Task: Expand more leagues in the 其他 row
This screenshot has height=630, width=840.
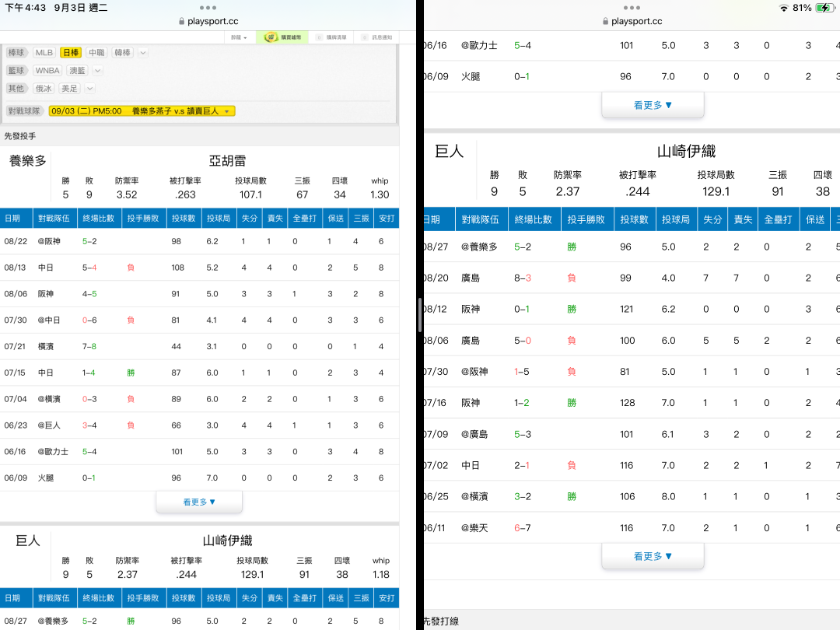Action: (90, 89)
